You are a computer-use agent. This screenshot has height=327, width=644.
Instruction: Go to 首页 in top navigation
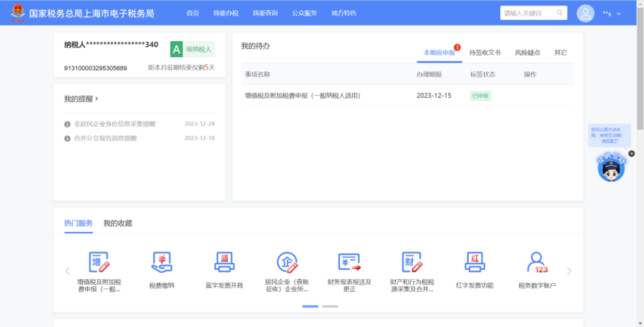pos(193,13)
